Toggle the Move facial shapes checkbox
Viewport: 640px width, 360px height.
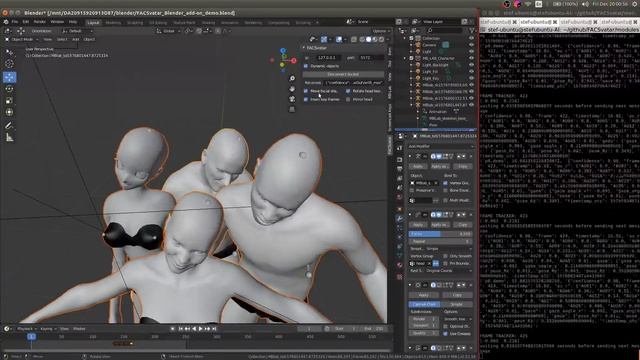coord(306,91)
